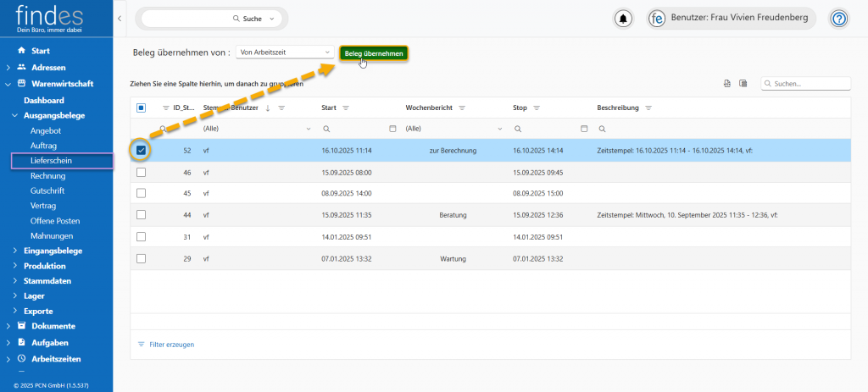Open the 'Von Arbeitszeit' dropdown
The height and width of the screenshot is (392, 868).
coord(285,52)
